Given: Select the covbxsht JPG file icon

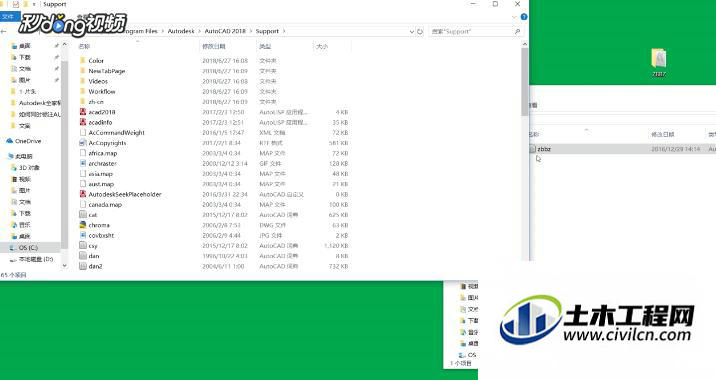Looking at the screenshot, I should click(x=83, y=235).
